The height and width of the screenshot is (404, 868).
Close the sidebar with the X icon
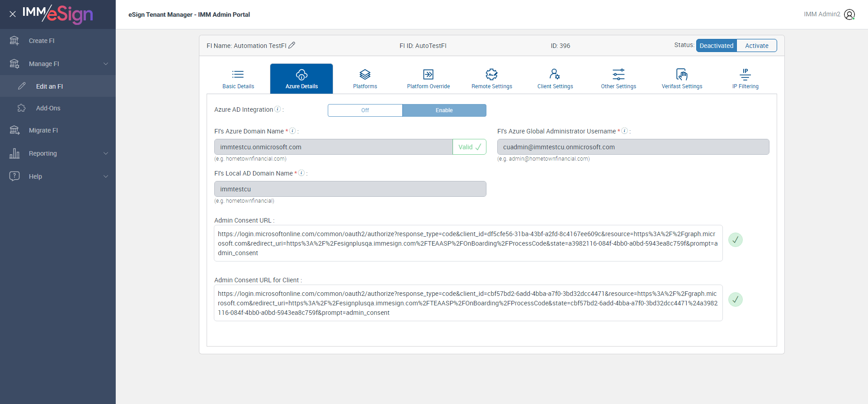click(x=13, y=14)
